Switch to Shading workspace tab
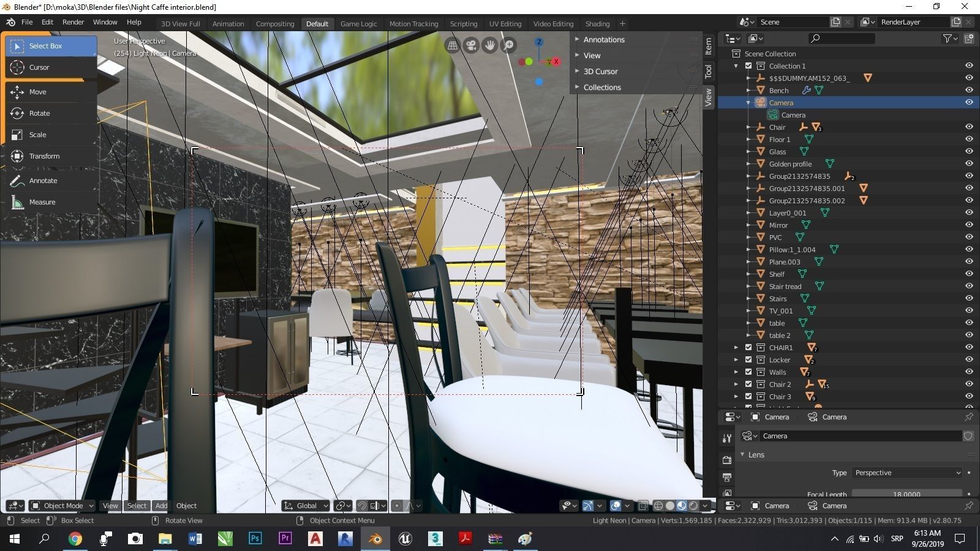The width and height of the screenshot is (980, 551). pos(597,24)
